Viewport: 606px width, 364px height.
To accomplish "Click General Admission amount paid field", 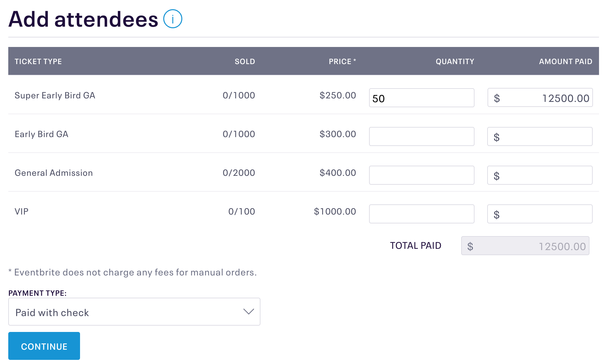I will [x=540, y=175].
